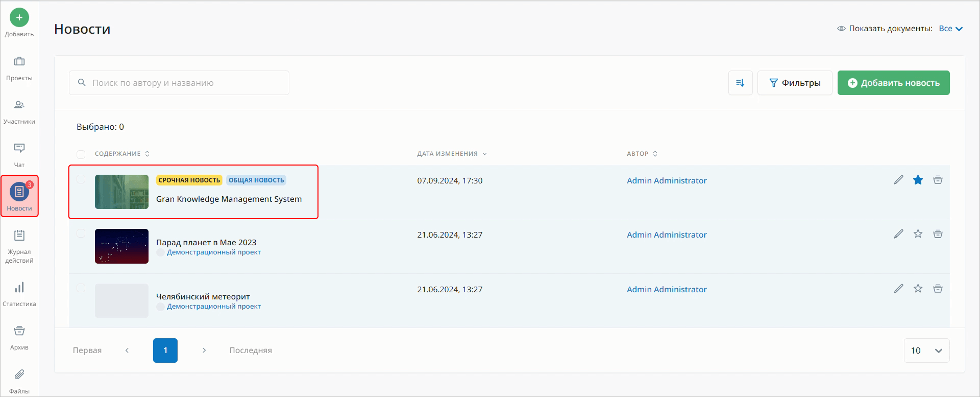The height and width of the screenshot is (397, 980).
Task: Sort by Содержание column
Action: click(122, 154)
